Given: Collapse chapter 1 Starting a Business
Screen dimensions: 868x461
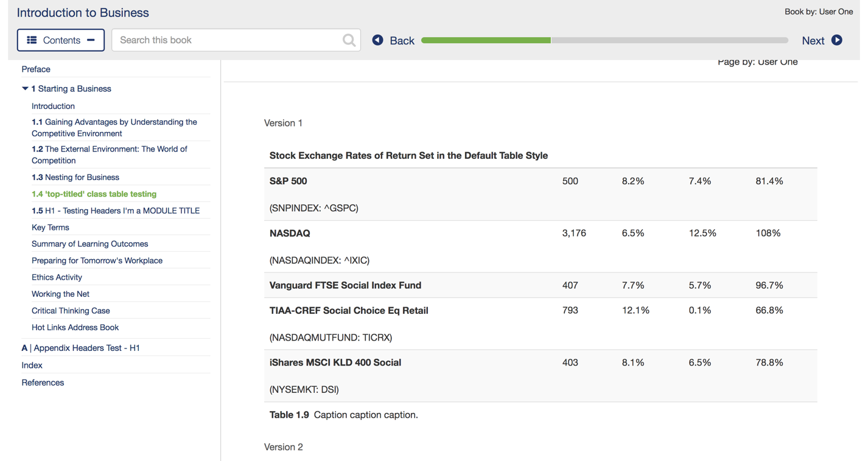Looking at the screenshot, I should (25, 88).
